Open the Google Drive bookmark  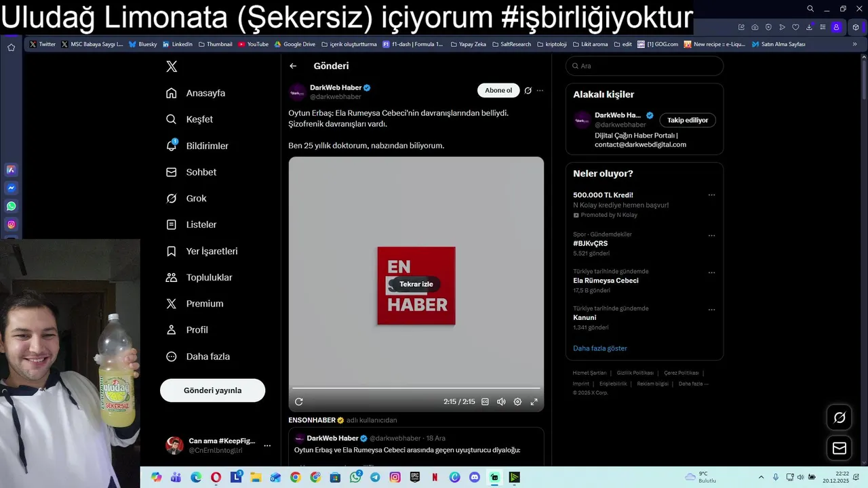(x=295, y=44)
